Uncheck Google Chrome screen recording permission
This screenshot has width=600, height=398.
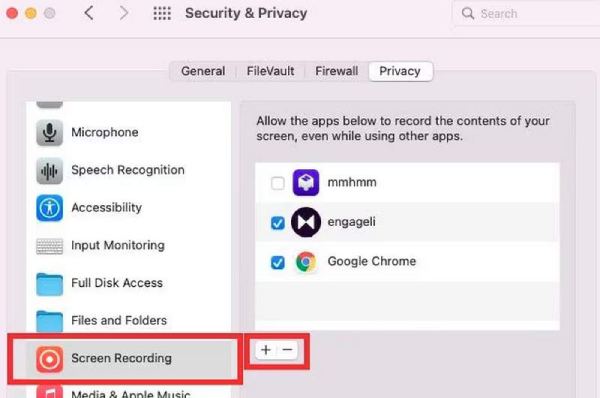pyautogui.click(x=277, y=263)
